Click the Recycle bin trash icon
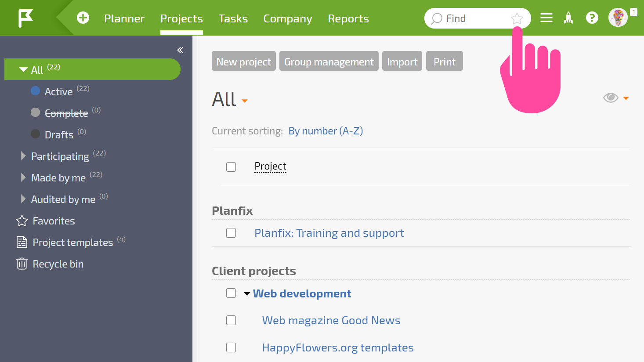This screenshot has height=362, width=644. click(22, 264)
